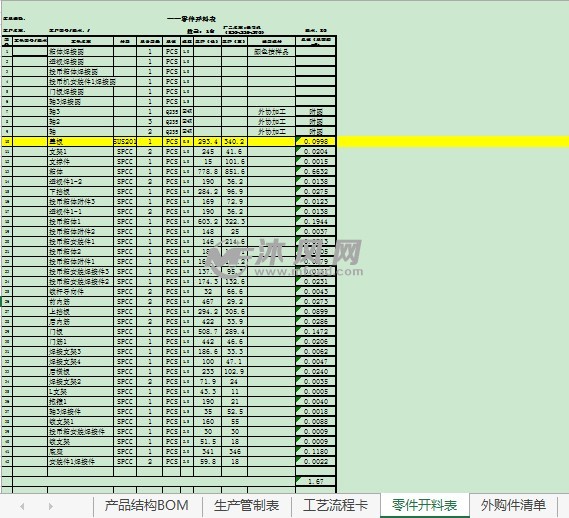Click the cell showing 132.6
The image size is (569, 518).
click(x=234, y=281)
